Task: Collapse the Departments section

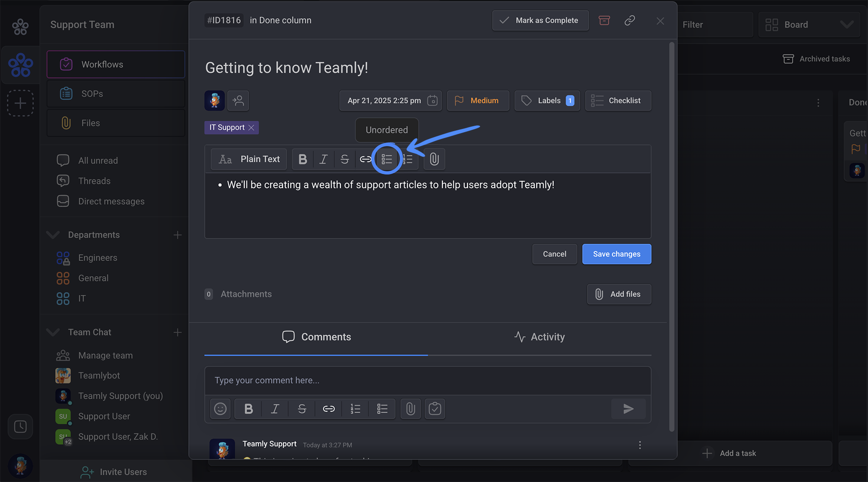Action: 53,235
